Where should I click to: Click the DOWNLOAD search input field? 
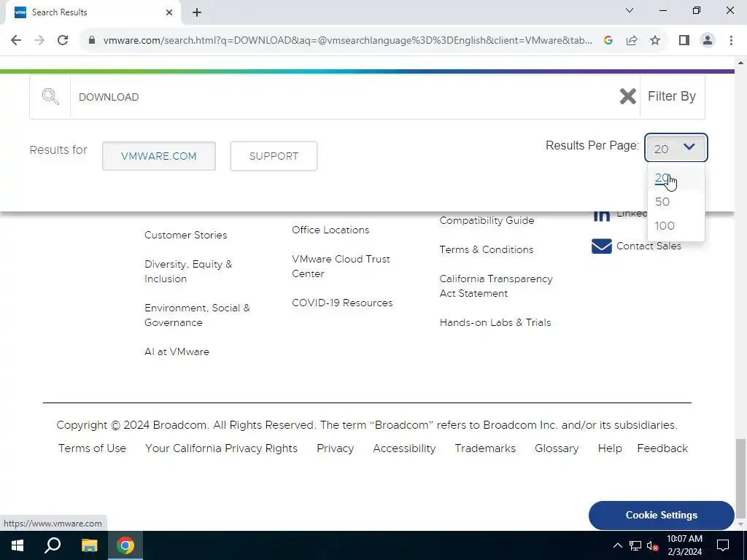point(343,97)
